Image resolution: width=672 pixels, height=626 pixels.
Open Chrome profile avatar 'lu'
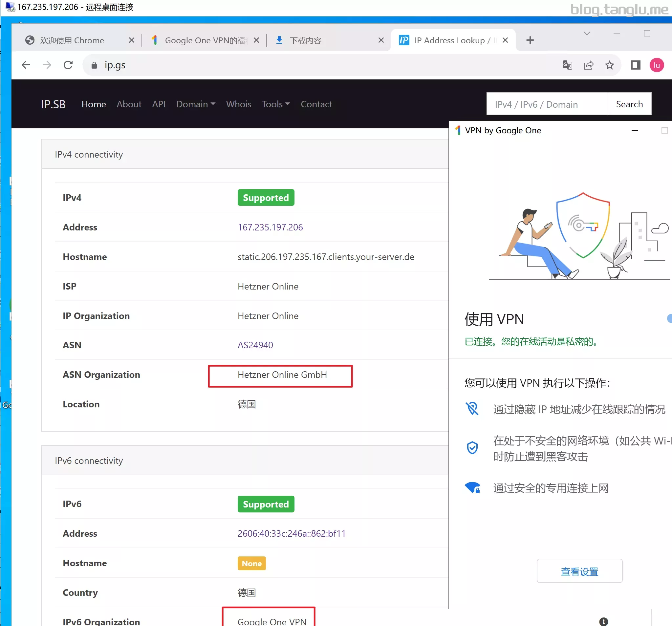point(657,65)
